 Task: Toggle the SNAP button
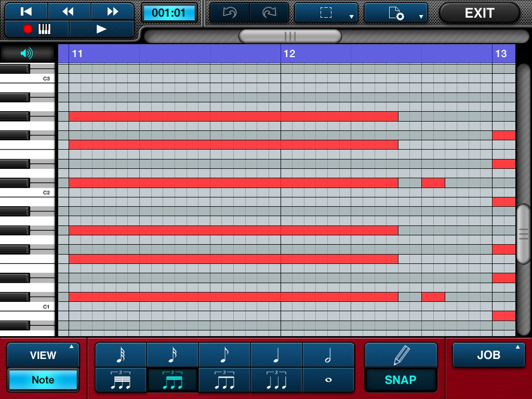pos(401,380)
